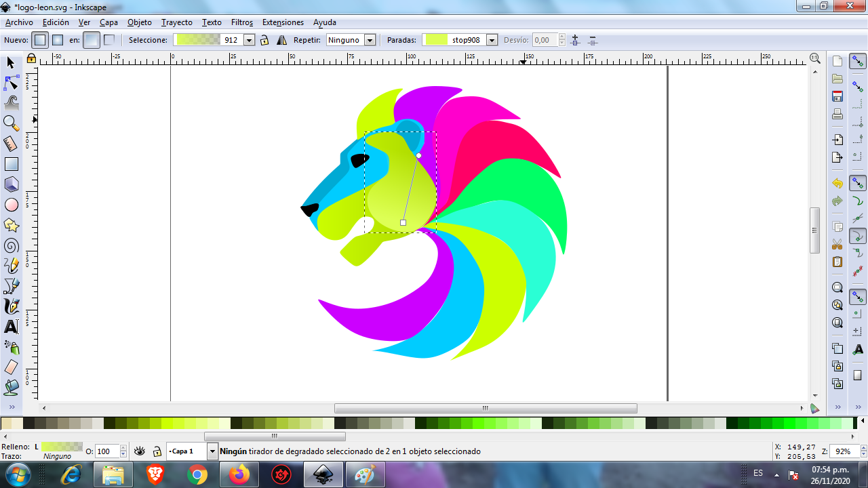Toggle gradient link lock icon
This screenshot has height=488, width=868.
click(x=264, y=40)
